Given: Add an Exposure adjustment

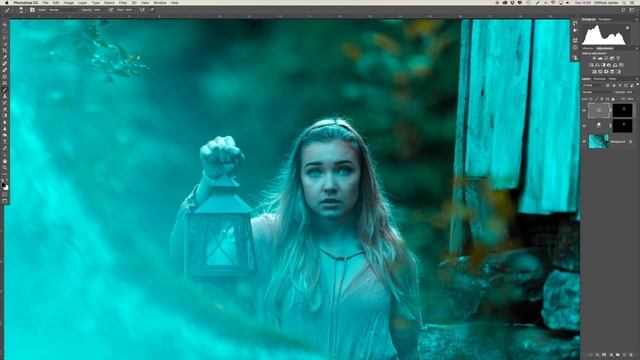Looking at the screenshot, I should coord(612,58).
